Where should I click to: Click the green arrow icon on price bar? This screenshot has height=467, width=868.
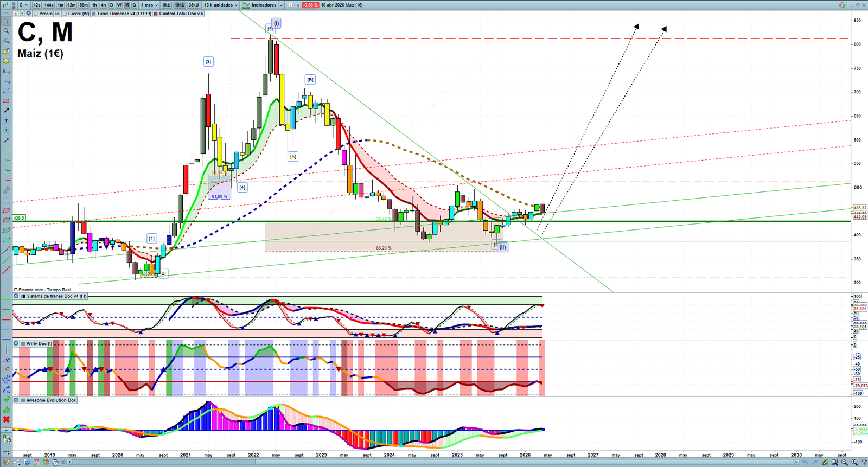[22, 14]
